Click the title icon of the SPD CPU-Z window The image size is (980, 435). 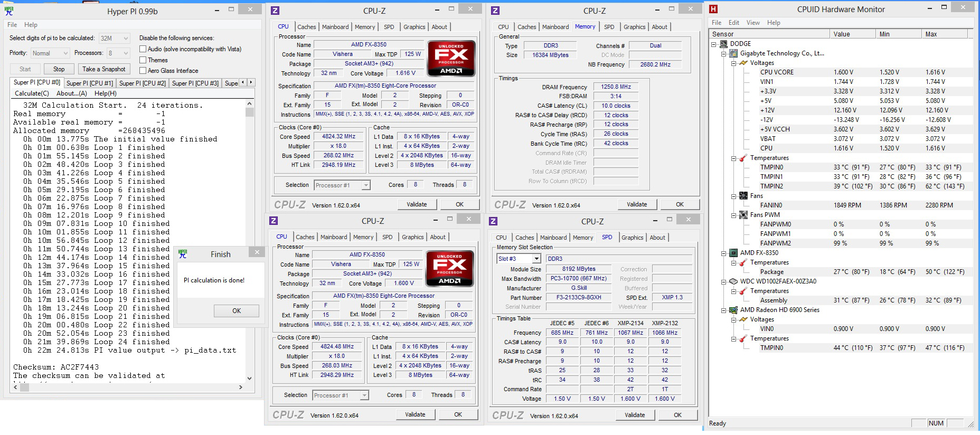click(x=493, y=221)
